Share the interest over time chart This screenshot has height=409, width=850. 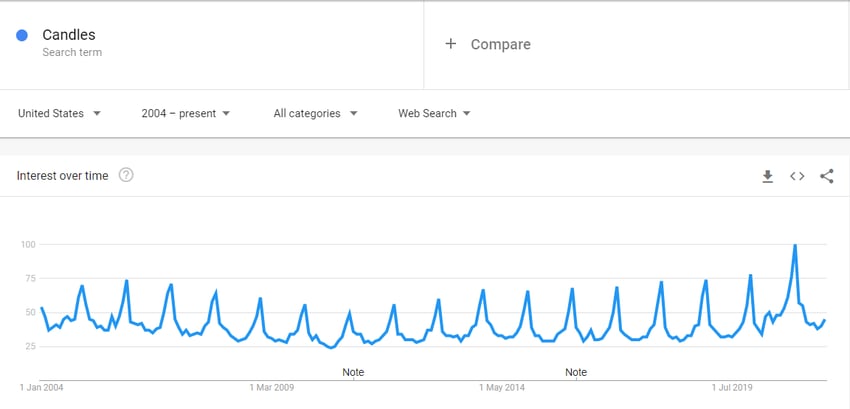coord(827,176)
